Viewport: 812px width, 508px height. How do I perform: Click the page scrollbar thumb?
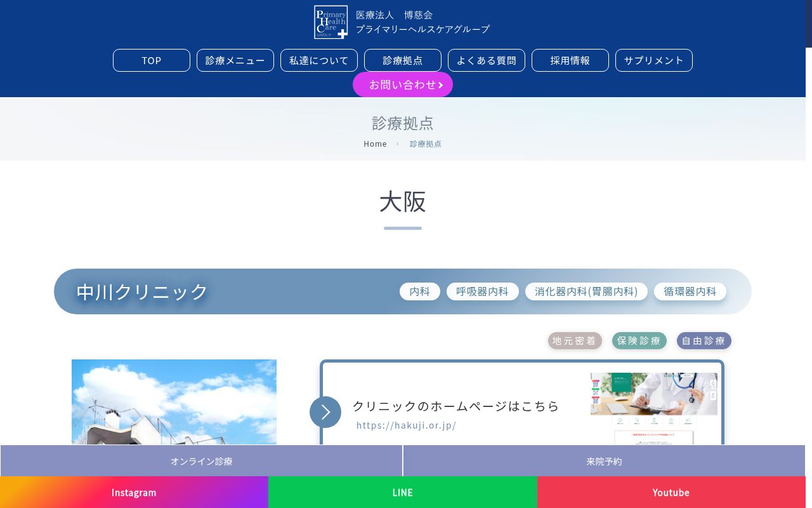(809, 23)
